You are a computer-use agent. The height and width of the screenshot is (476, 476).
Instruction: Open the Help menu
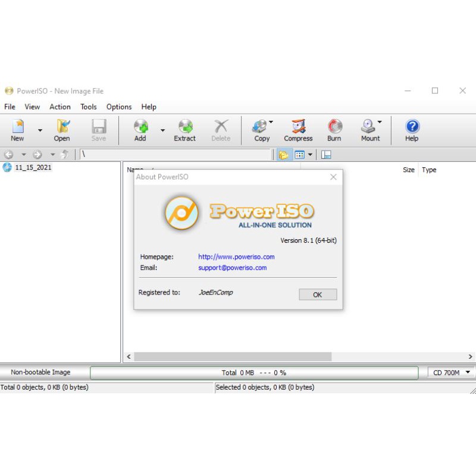pos(149,107)
